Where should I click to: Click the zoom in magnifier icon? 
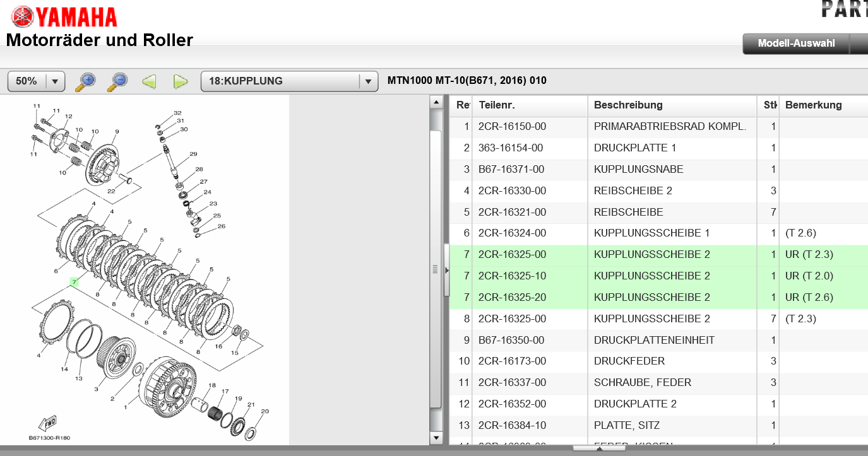pos(85,81)
